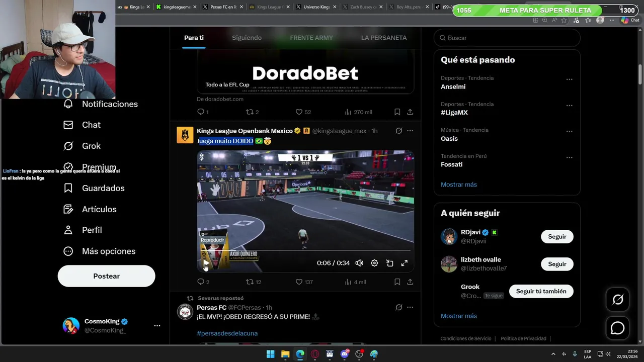Repost the DoradoBet ad post
The image size is (644, 362).
(x=252, y=112)
